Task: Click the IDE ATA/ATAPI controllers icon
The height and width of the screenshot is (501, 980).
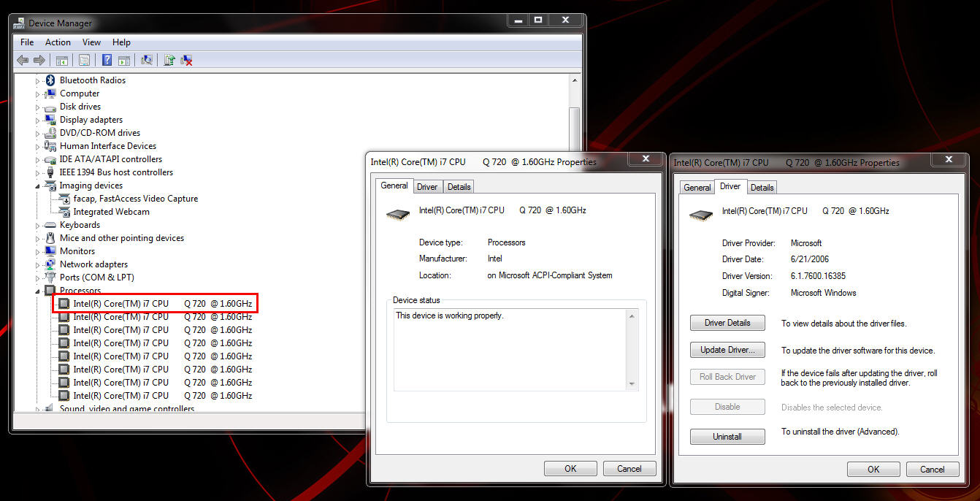Action: (x=50, y=159)
